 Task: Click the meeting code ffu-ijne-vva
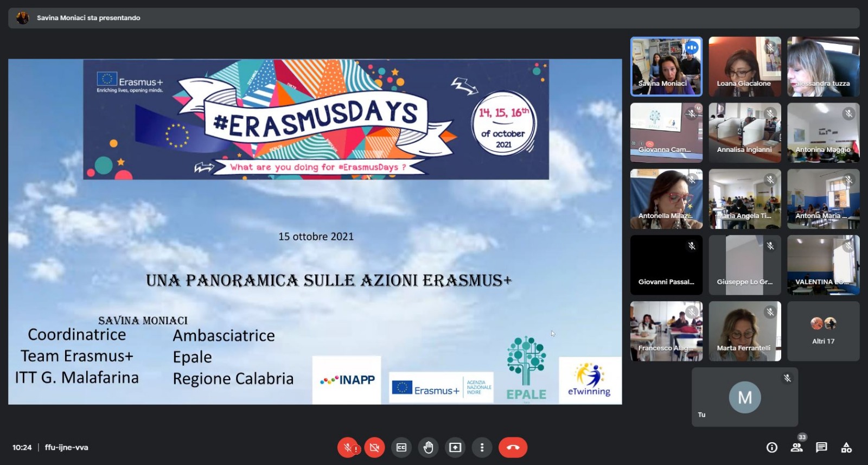[67, 448]
